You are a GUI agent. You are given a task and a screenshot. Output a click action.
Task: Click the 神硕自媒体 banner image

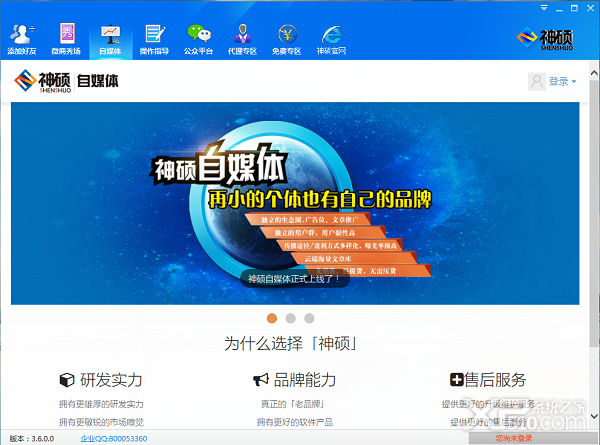click(295, 203)
